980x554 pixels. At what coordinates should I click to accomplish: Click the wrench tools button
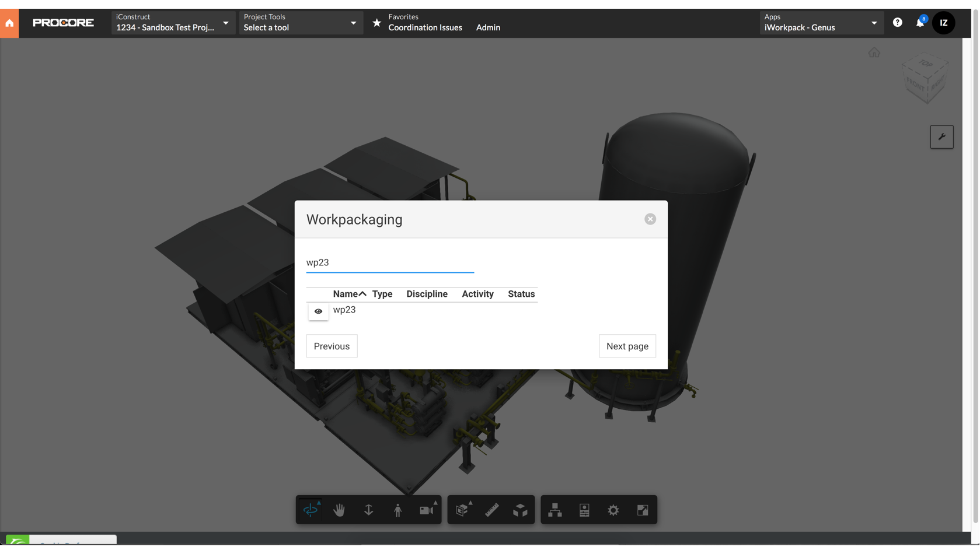[x=941, y=137]
